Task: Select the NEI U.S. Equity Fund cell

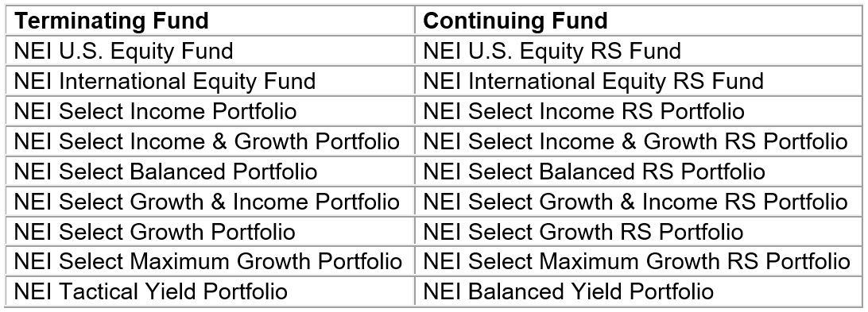Action: click(x=210, y=52)
